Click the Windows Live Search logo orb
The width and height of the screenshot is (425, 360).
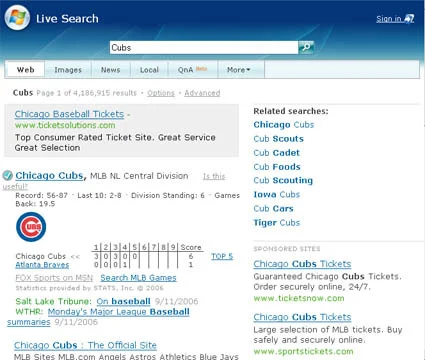point(17,18)
